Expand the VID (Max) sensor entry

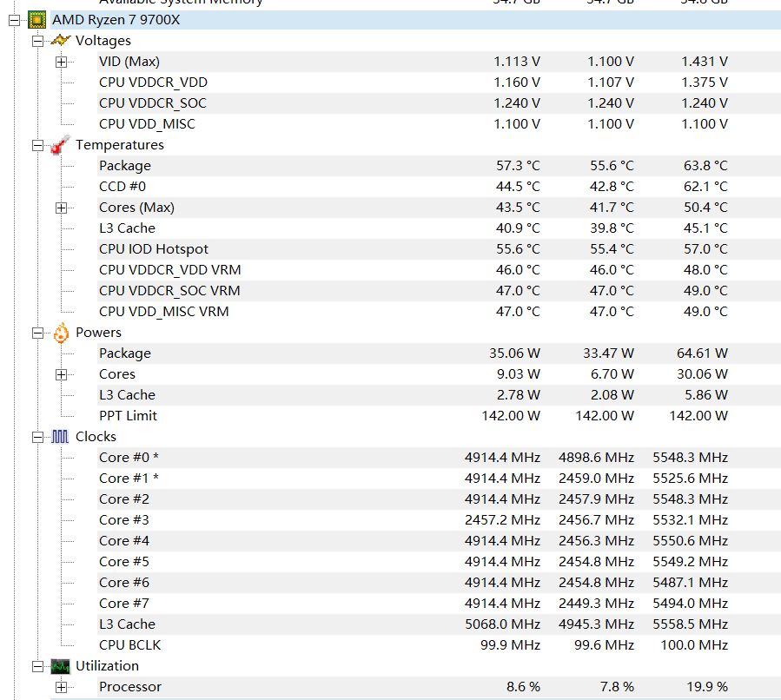tap(60, 62)
